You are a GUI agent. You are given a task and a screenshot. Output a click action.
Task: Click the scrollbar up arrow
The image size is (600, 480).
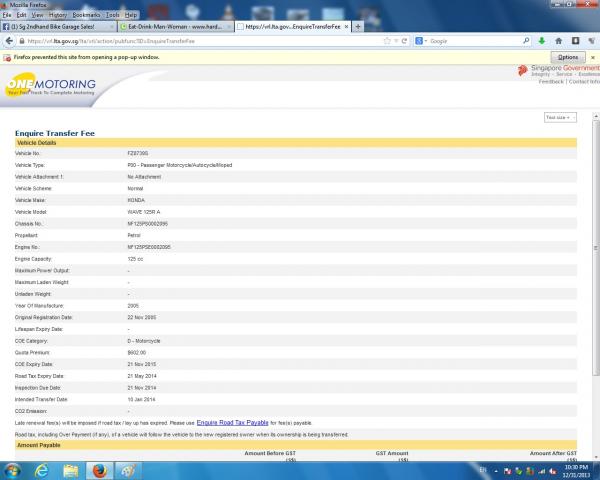pyautogui.click(x=596, y=116)
